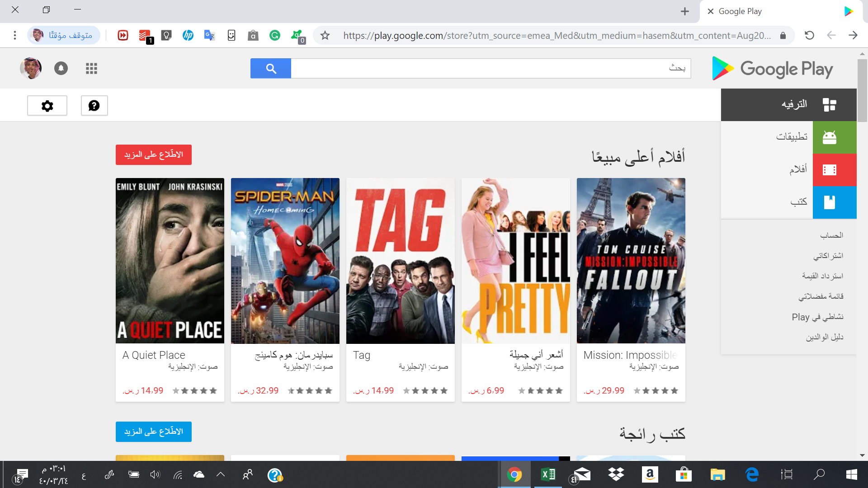Click the Google Translate extension icon
This screenshot has width=868, height=488.
[209, 35]
